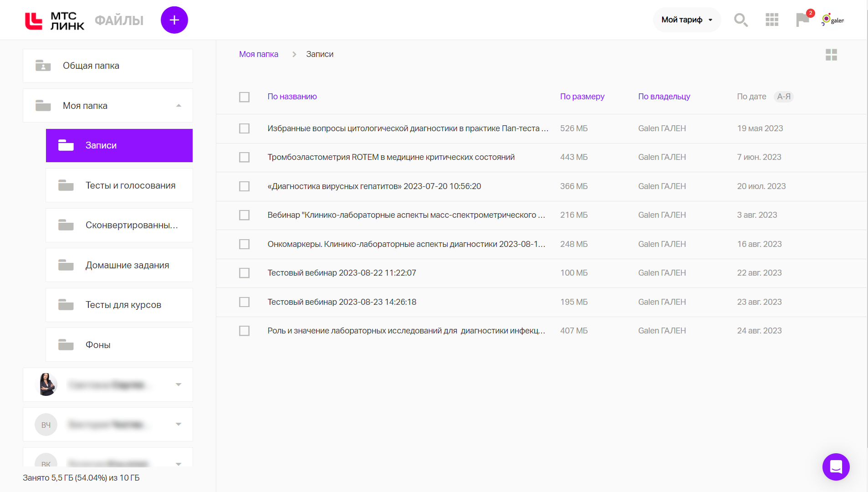Open the Общая папка section
868x492 pixels.
coord(108,66)
